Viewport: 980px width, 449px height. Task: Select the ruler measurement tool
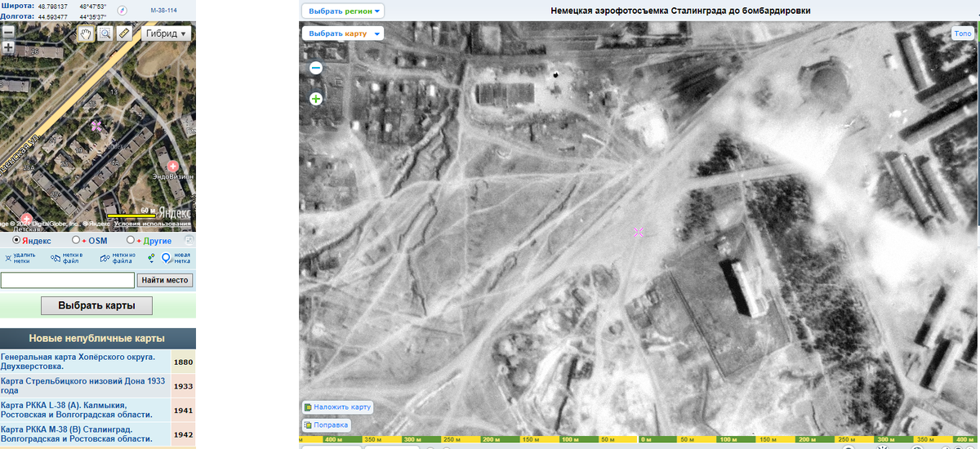[124, 33]
